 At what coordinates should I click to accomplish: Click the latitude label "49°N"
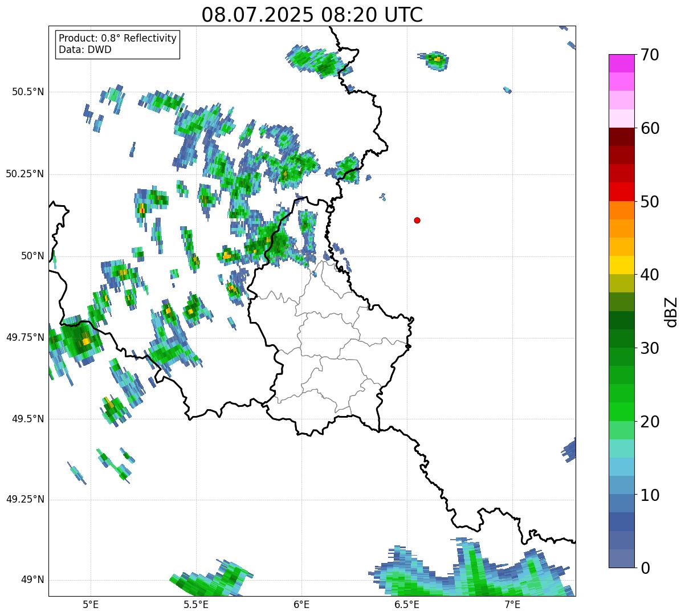click(32, 580)
